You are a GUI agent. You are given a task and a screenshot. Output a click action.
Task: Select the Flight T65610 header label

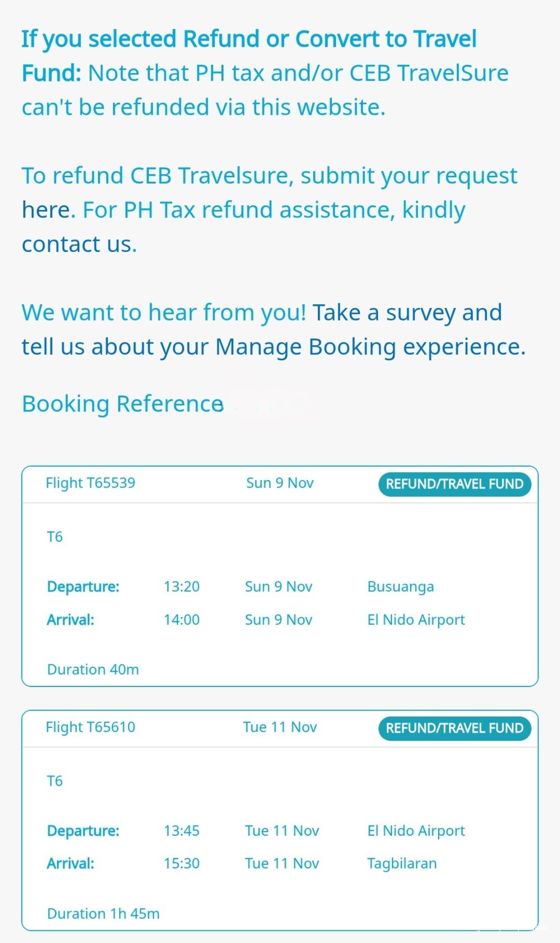91,727
